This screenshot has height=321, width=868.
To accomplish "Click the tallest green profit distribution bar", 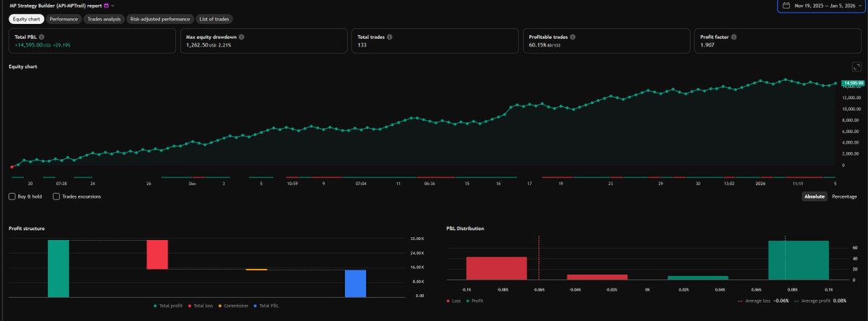I will click(x=799, y=260).
